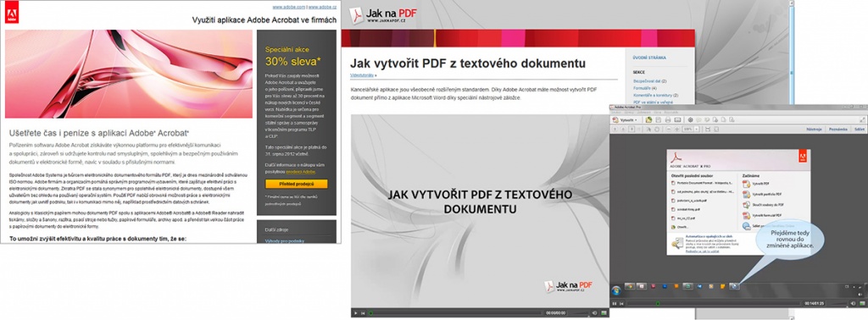Open the Sdílet pane in Acrobat
The width and height of the screenshot is (868, 320).
coord(860,129)
